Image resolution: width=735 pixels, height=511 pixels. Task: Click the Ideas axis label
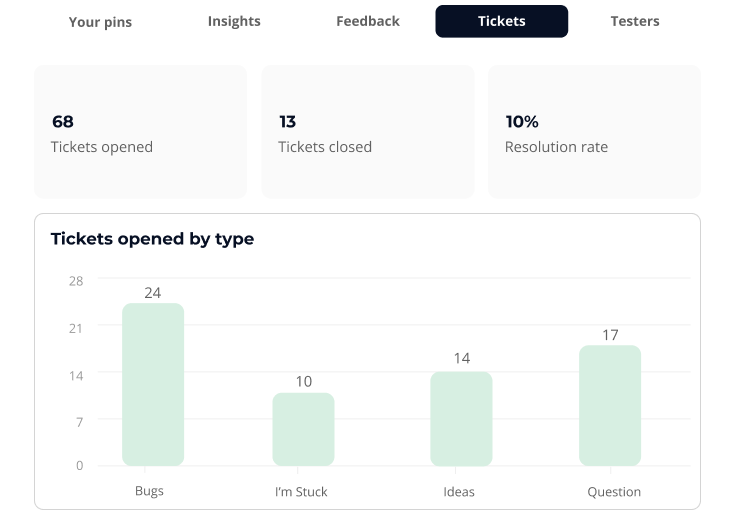click(459, 492)
